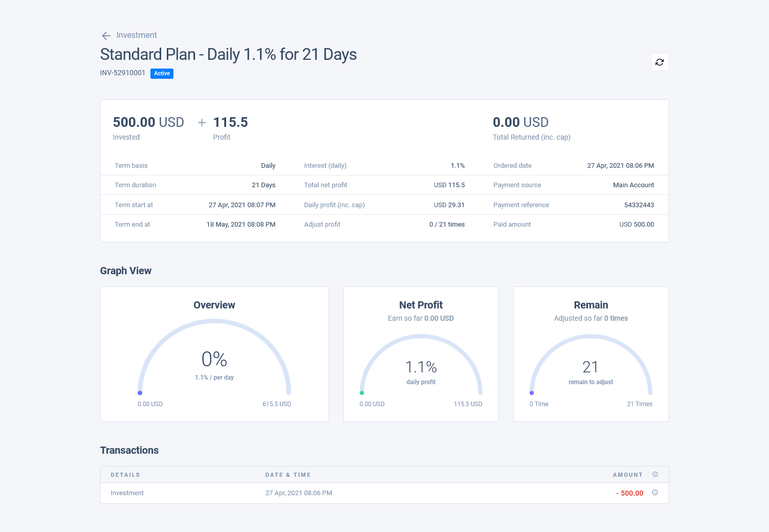Click the Payment source value Main Account
Image resolution: width=769 pixels, height=532 pixels.
[x=633, y=185]
